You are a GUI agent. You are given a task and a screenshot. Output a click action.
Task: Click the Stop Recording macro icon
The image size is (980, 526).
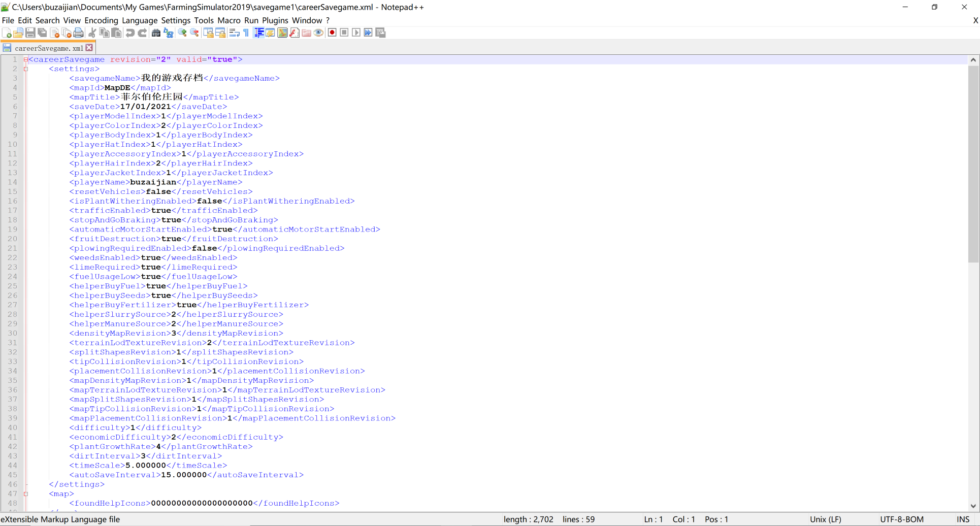click(344, 33)
